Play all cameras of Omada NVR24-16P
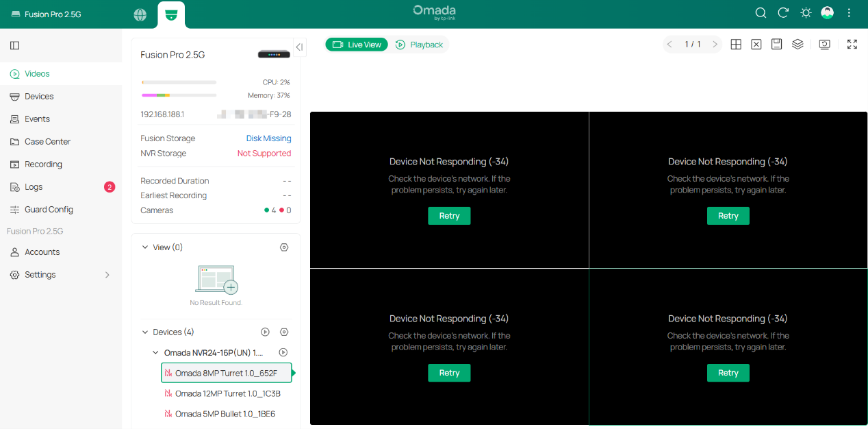Viewport: 868px width, 429px height. click(283, 353)
